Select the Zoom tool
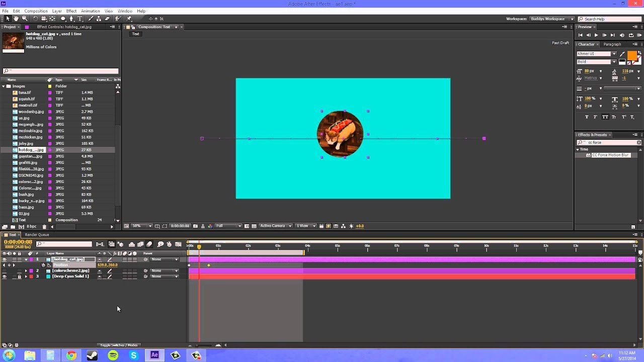The width and height of the screenshot is (644, 362). pos(25,18)
